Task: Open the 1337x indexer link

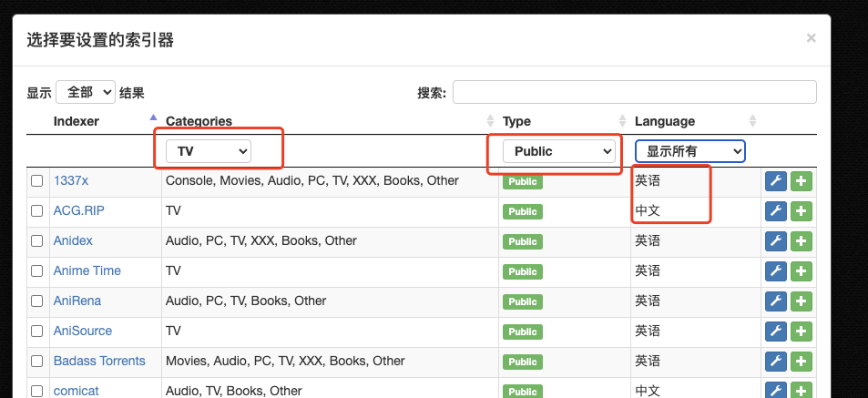Action: pos(71,180)
